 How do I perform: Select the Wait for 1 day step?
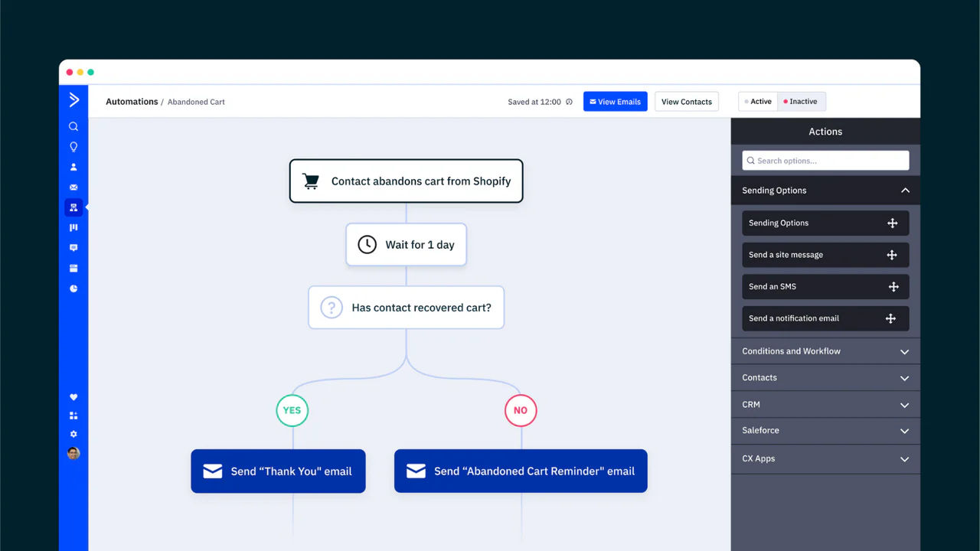pyautogui.click(x=406, y=245)
